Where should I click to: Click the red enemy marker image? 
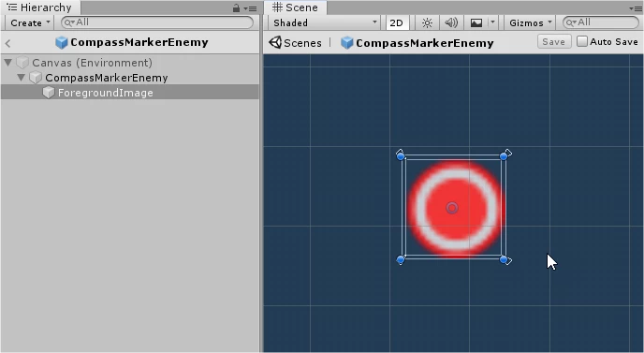click(x=456, y=209)
